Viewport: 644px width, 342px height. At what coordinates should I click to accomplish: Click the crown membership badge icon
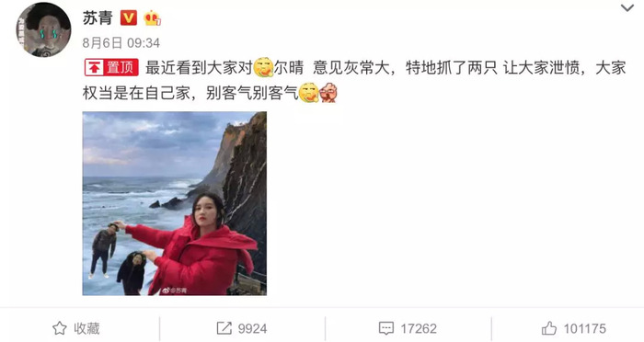152,18
